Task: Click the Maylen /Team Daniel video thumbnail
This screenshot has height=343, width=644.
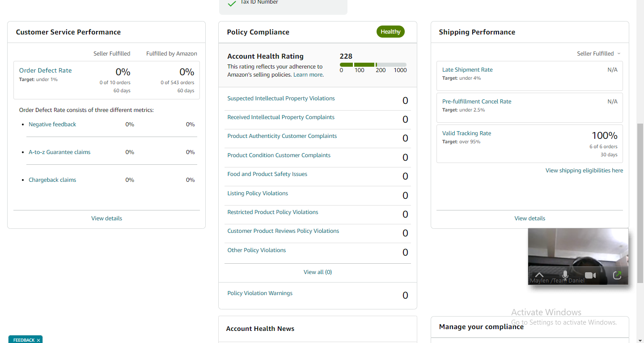Action: [x=578, y=257]
